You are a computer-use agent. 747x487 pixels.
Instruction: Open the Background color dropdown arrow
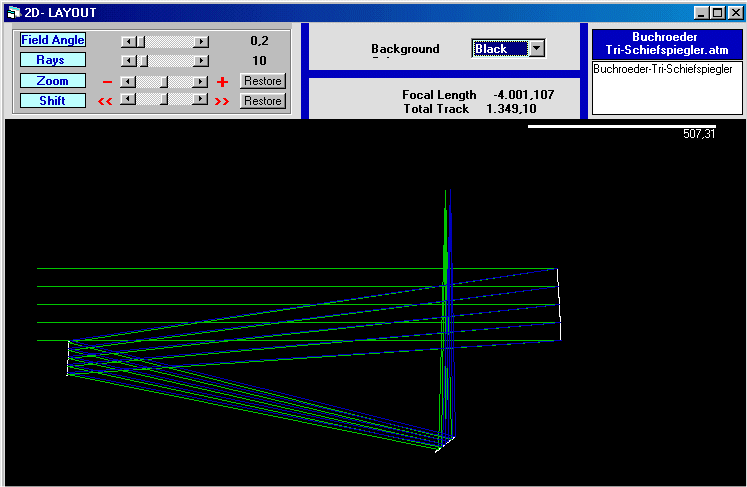pos(537,49)
